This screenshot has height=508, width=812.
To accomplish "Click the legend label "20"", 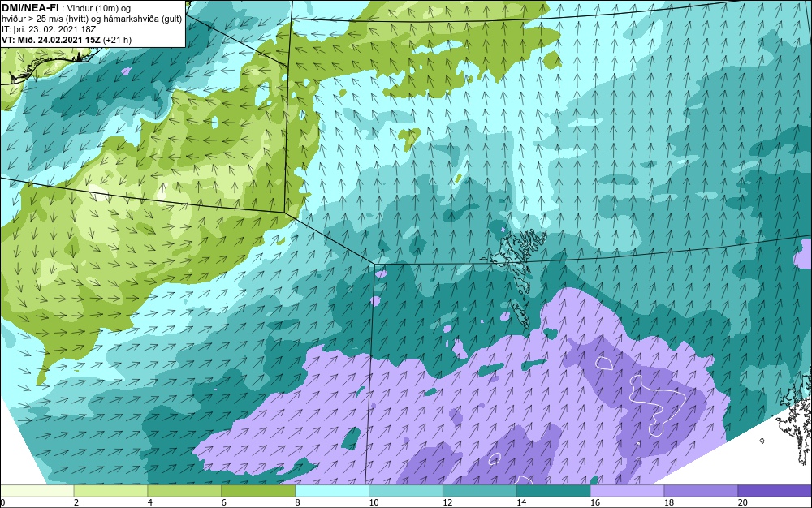I will [x=743, y=502].
